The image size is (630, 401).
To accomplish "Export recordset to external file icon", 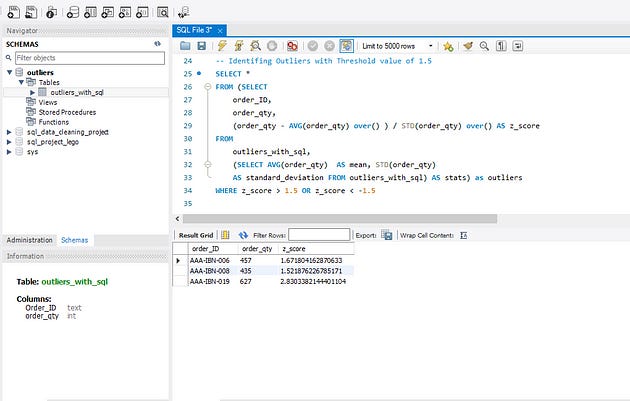I will [x=386, y=235].
